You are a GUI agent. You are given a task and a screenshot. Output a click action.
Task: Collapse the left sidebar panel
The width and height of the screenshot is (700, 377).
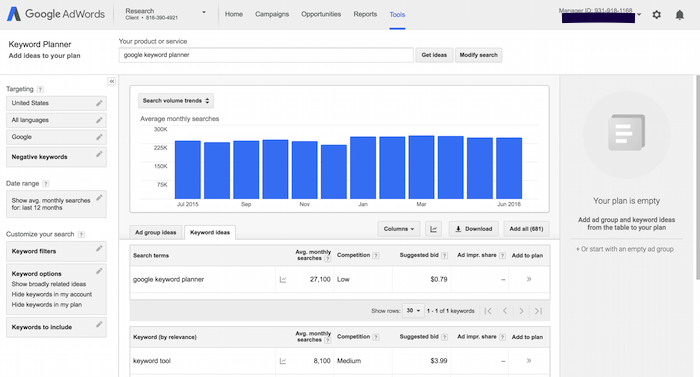112,81
